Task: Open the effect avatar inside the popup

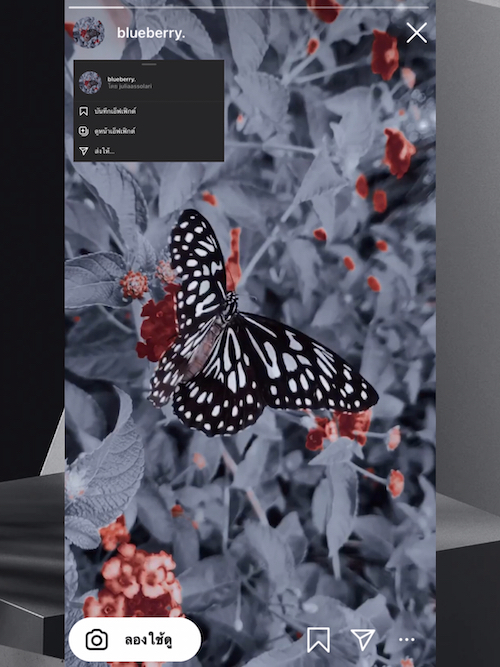Action: (90, 83)
